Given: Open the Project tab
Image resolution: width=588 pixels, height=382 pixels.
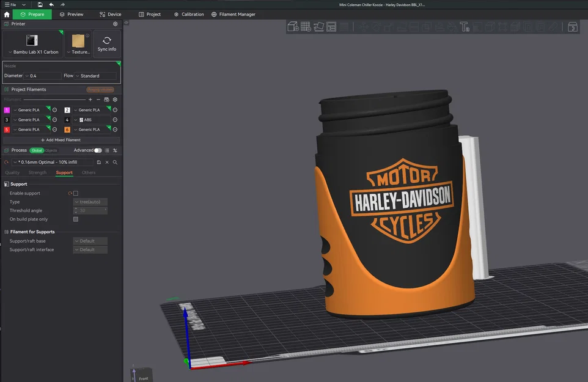Looking at the screenshot, I should tap(150, 14).
